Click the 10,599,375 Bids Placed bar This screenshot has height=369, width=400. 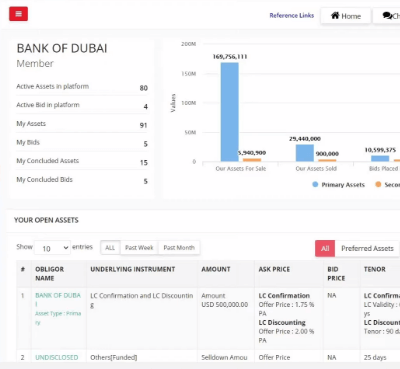[380, 159]
